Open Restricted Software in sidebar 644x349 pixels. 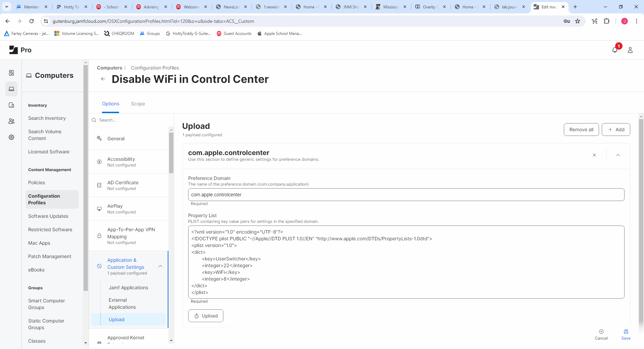50,230
